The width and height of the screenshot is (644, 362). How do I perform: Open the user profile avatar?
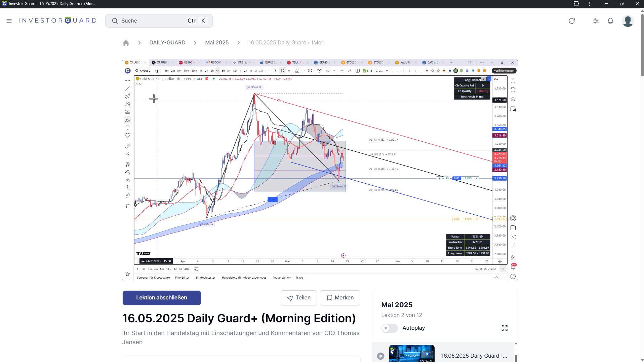click(628, 21)
